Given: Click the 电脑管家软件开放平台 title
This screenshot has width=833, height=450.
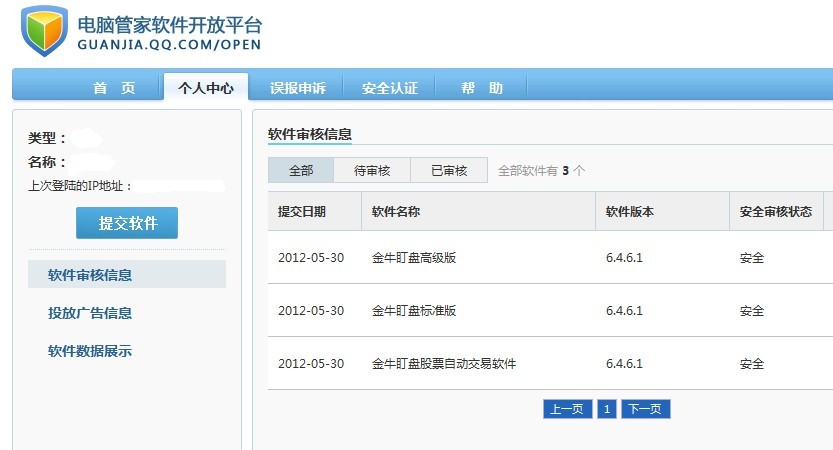Looking at the screenshot, I should [x=169, y=25].
